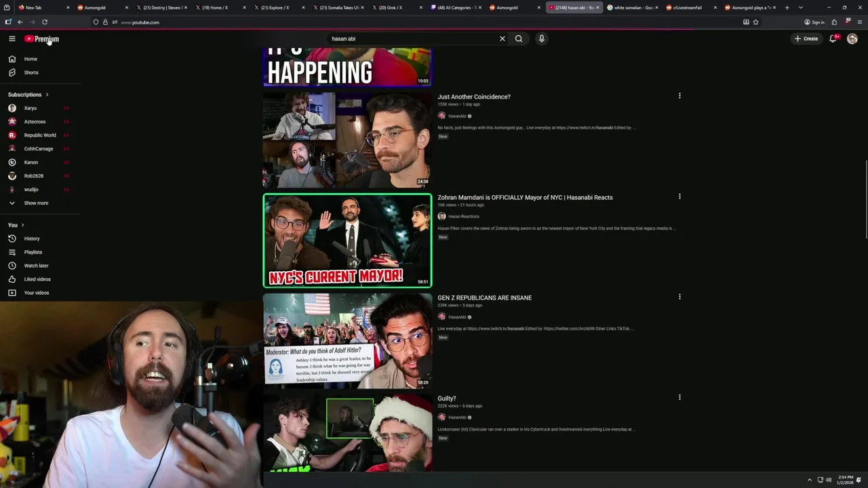The height and width of the screenshot is (488, 868).
Task: Open video title Just Another Coincidence?
Action: coord(474,97)
